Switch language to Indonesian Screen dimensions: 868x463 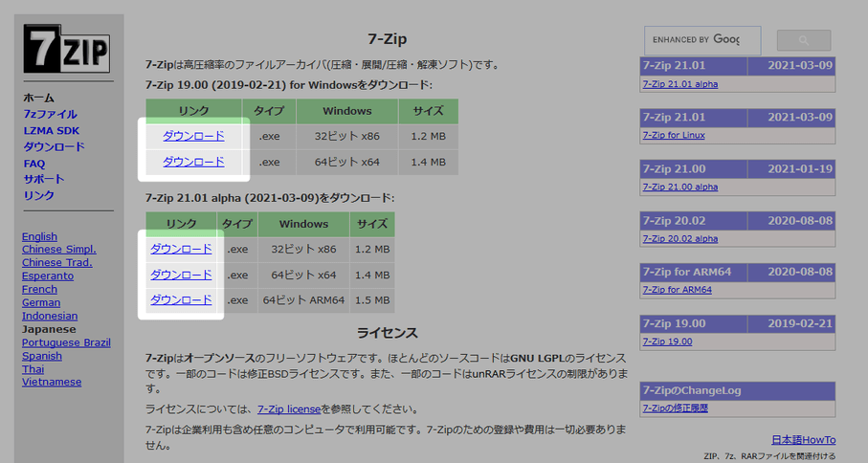click(x=50, y=316)
